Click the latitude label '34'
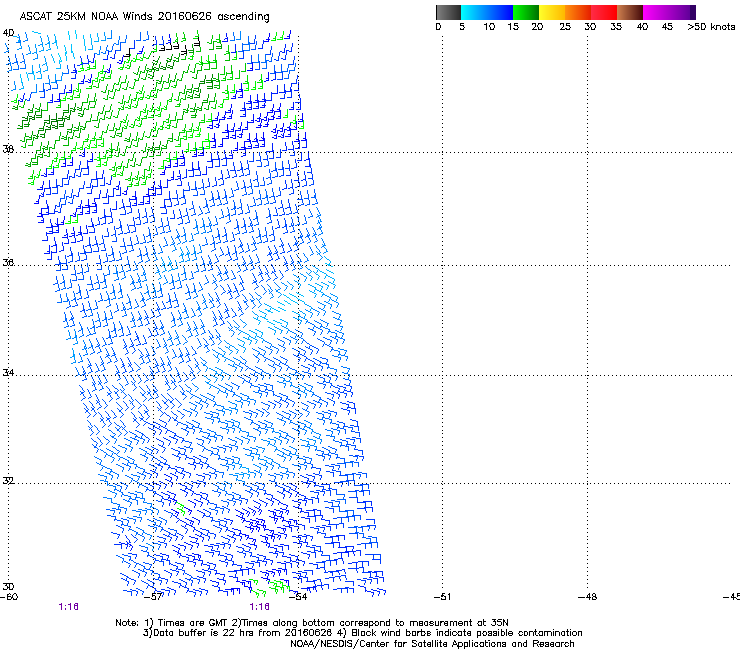This screenshot has height=650, width=740. pos(8,372)
